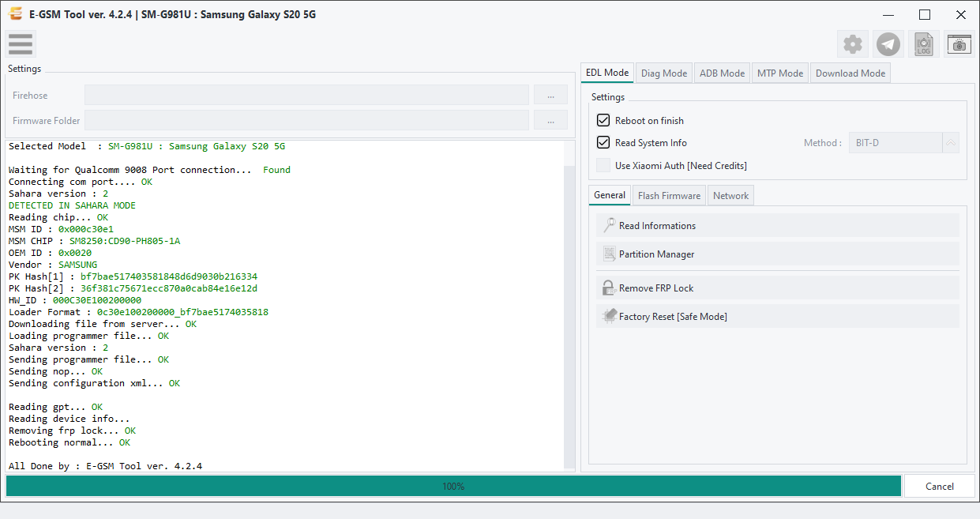
Task: Open the hamburger main menu
Action: click(21, 43)
